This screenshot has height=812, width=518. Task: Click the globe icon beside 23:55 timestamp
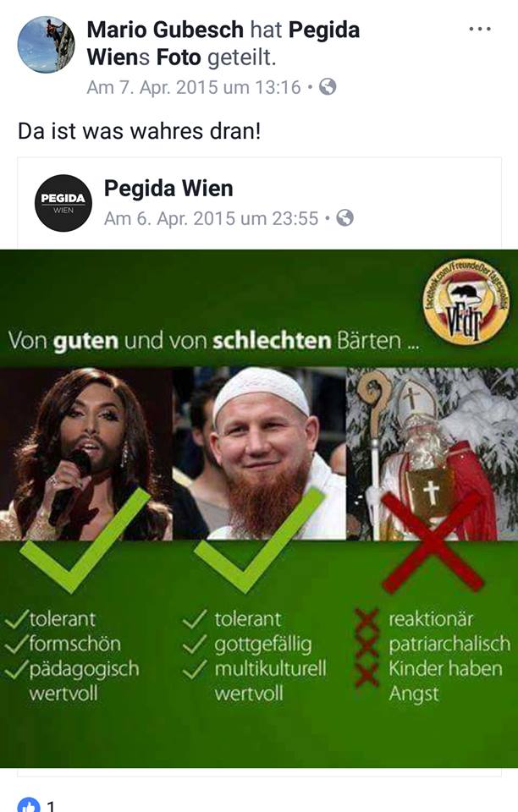[345, 218]
